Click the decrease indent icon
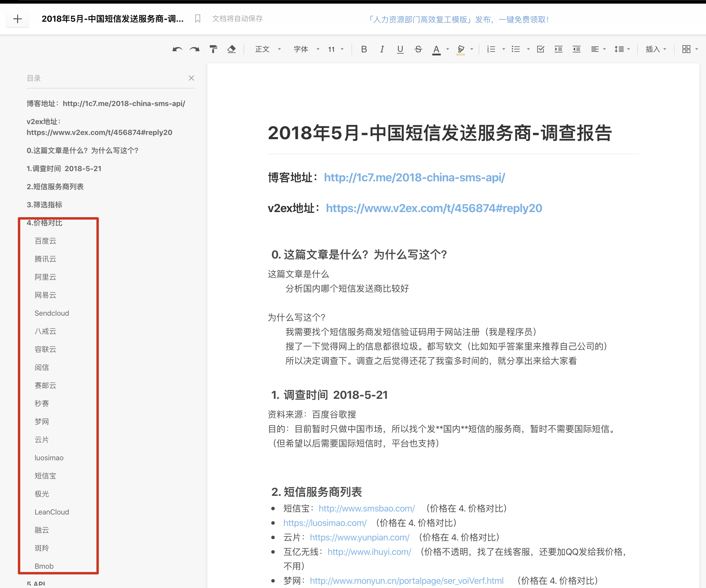 pyautogui.click(x=577, y=49)
